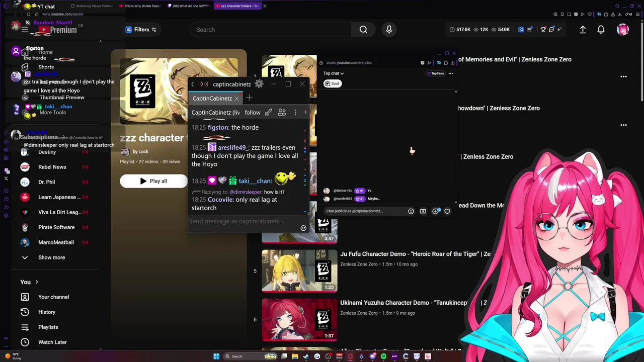Open the Ukinami Yuzuha Character Demo thumbnail
Viewport: 644px width, 362px height.
pos(299,320)
